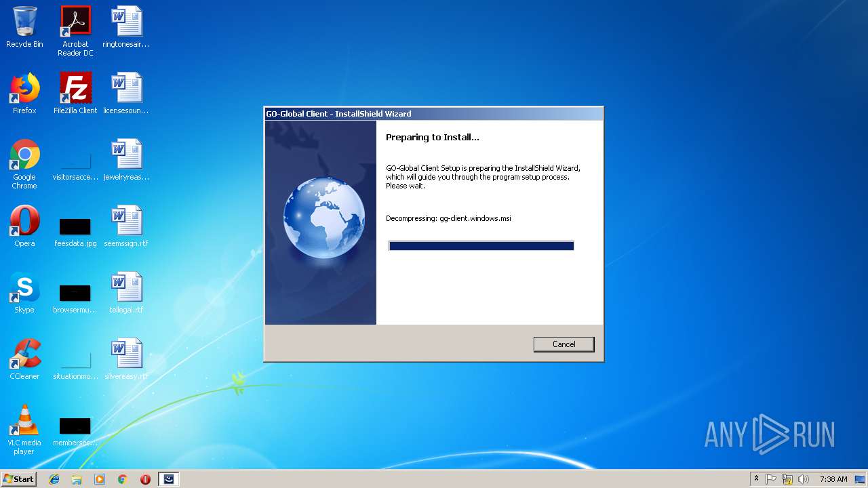Open the licensesoun Word document
The width and height of the screenshot is (868, 488).
[x=126, y=94]
